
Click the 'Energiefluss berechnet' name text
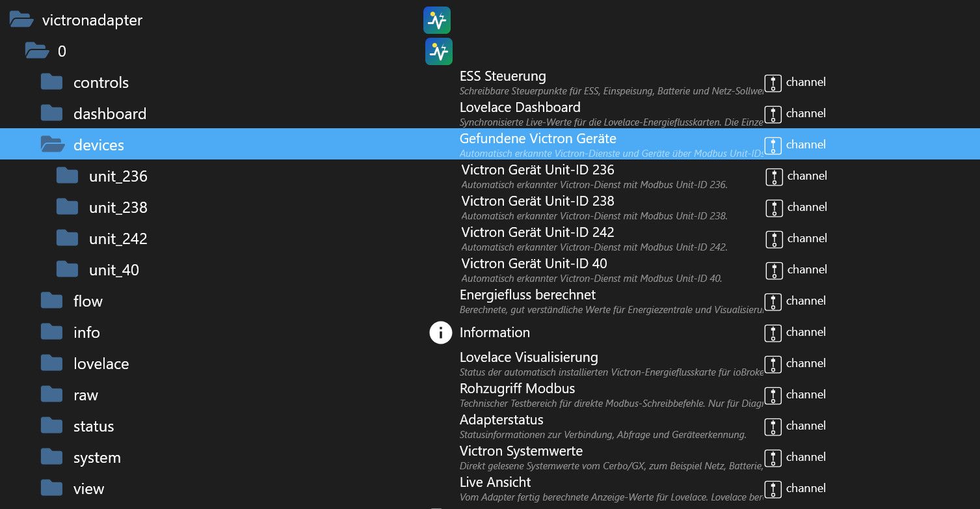click(x=527, y=295)
